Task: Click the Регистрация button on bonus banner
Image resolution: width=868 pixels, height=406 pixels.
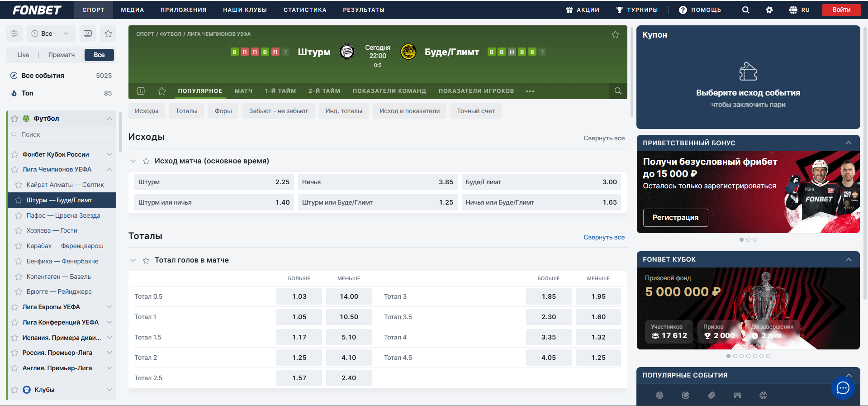Action: (x=675, y=218)
